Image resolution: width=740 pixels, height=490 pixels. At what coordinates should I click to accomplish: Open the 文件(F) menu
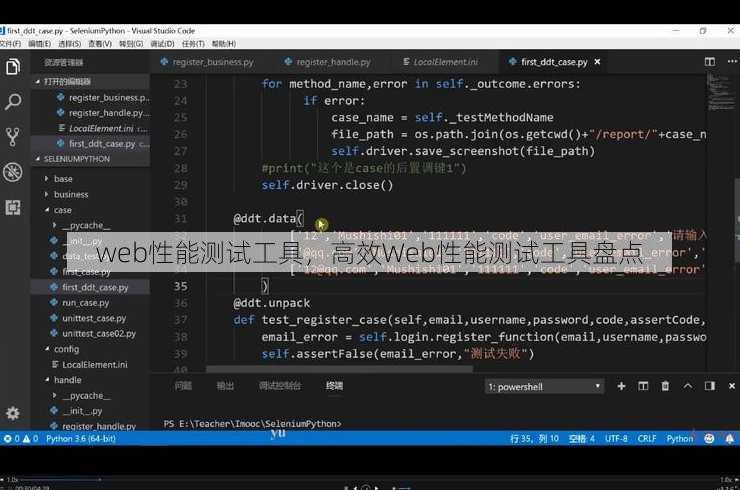(x=10, y=43)
